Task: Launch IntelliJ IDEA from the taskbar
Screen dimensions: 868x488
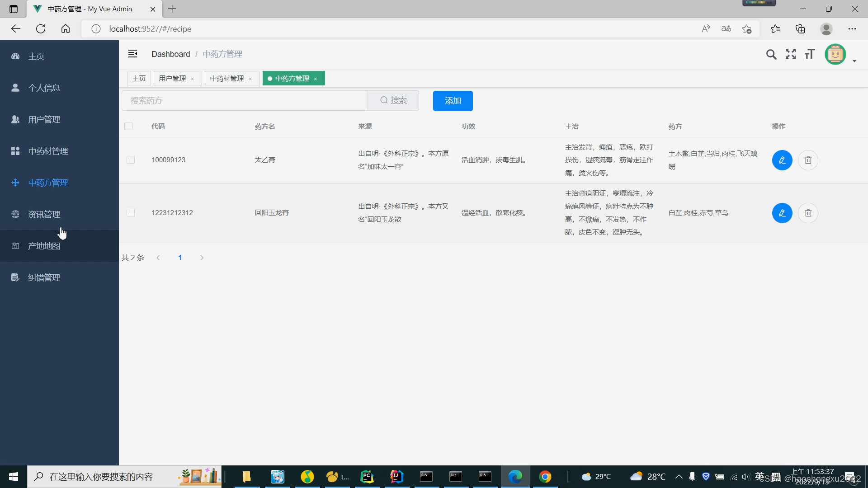Action: 396,476
